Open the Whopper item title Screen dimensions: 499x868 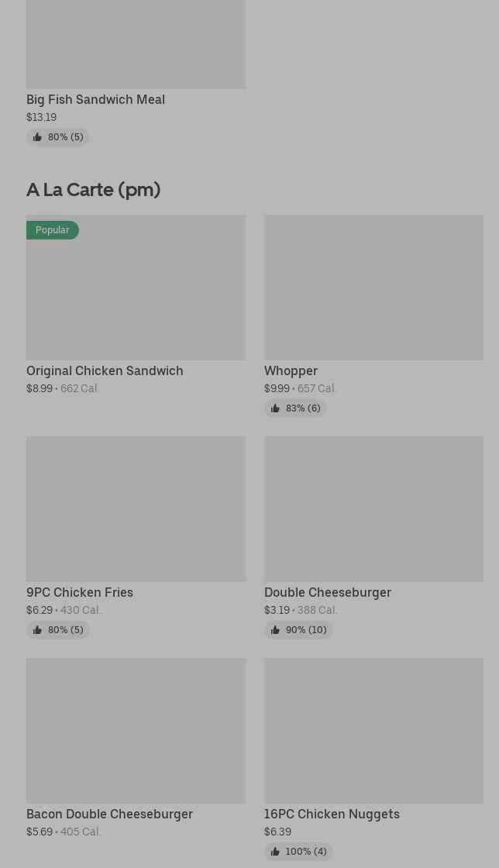click(x=291, y=370)
